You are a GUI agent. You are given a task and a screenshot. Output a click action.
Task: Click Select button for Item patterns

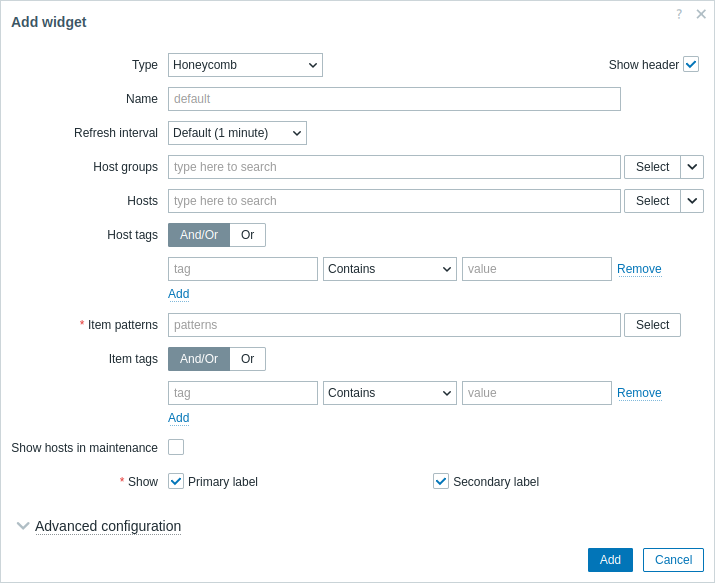[653, 325]
